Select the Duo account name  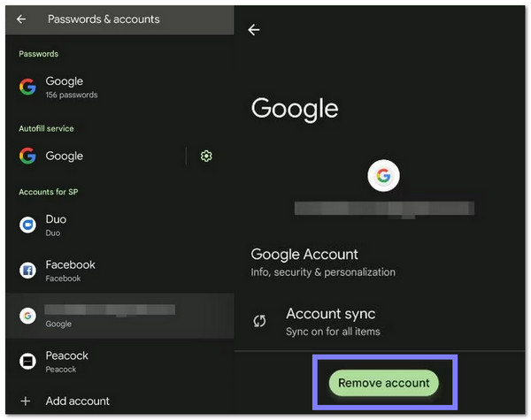tap(56, 219)
